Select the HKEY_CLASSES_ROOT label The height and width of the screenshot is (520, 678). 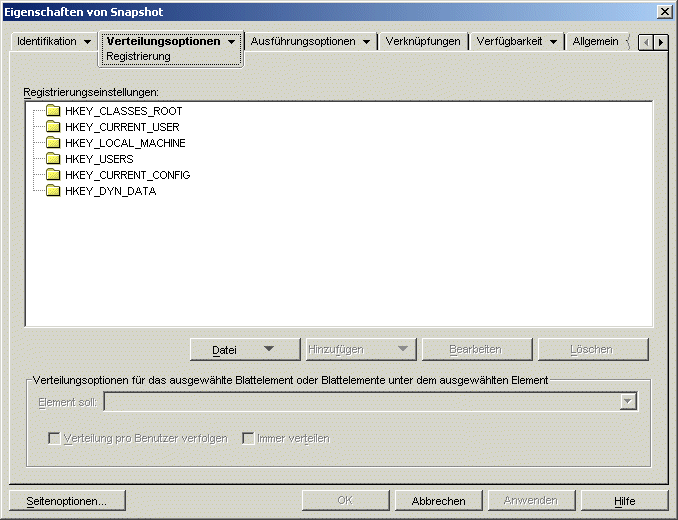click(x=124, y=111)
